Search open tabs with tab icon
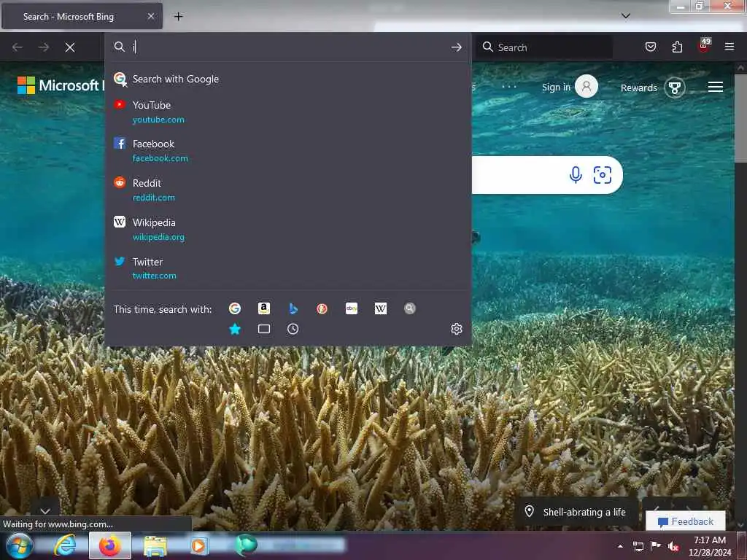The height and width of the screenshot is (560, 747). [x=264, y=329]
